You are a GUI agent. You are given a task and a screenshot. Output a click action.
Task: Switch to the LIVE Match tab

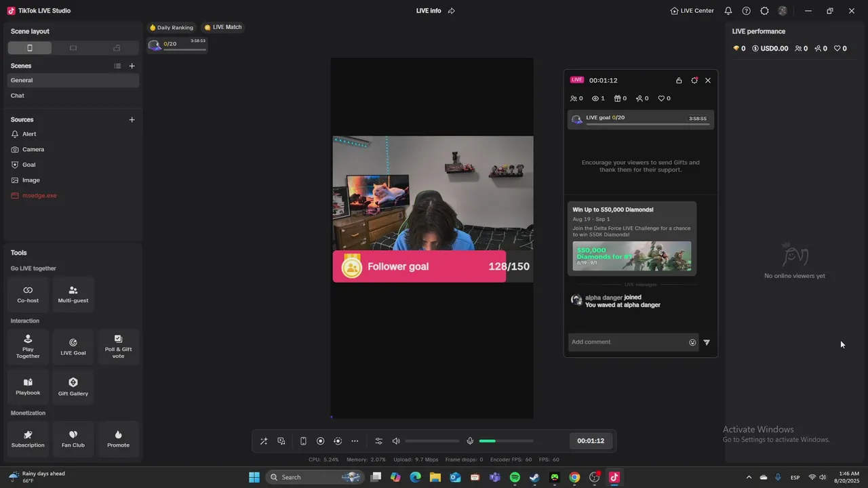point(223,27)
